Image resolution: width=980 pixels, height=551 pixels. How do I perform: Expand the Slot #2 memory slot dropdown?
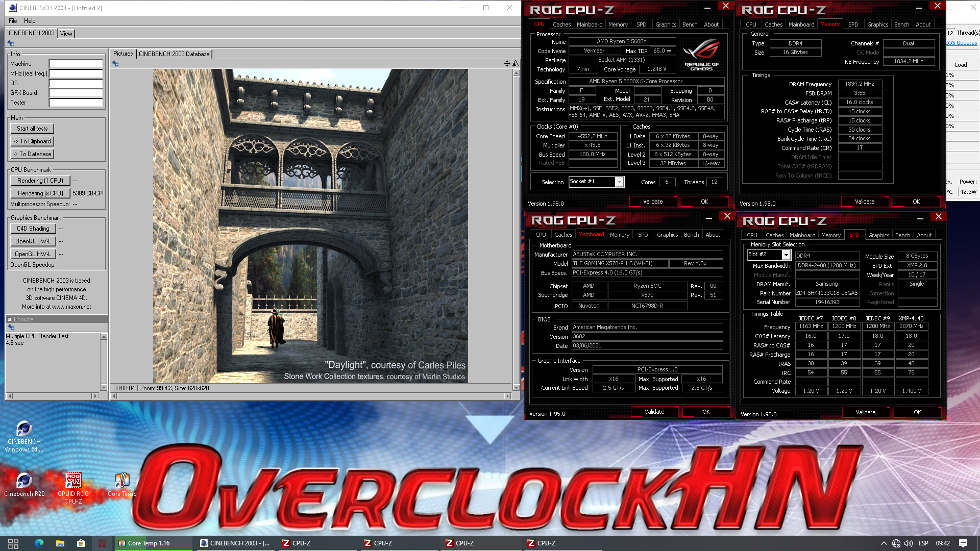point(786,255)
